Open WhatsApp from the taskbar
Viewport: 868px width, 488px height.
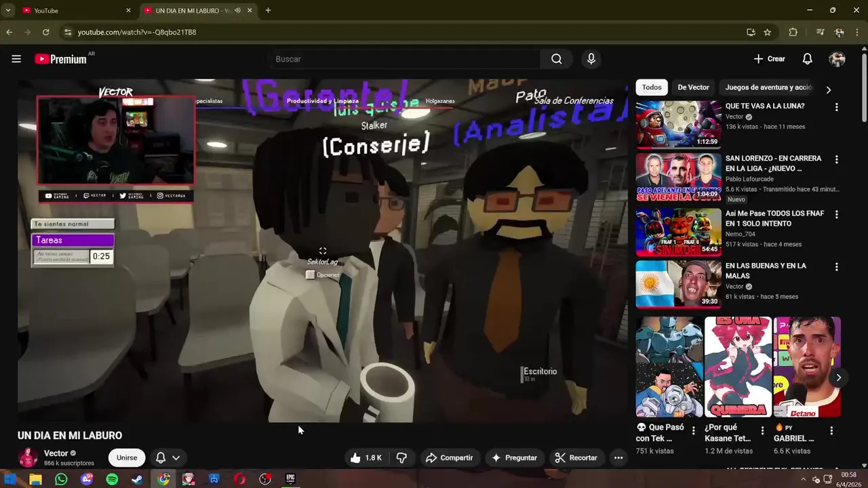61,479
